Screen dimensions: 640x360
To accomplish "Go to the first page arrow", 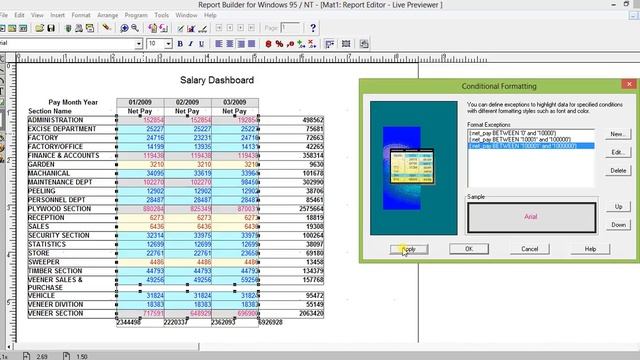I will point(219,28).
